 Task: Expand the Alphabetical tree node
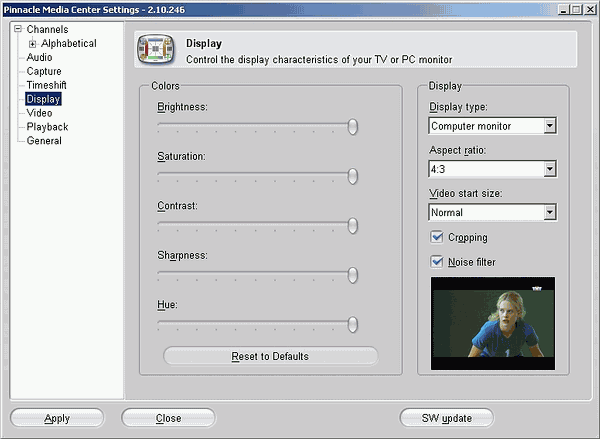(x=33, y=44)
